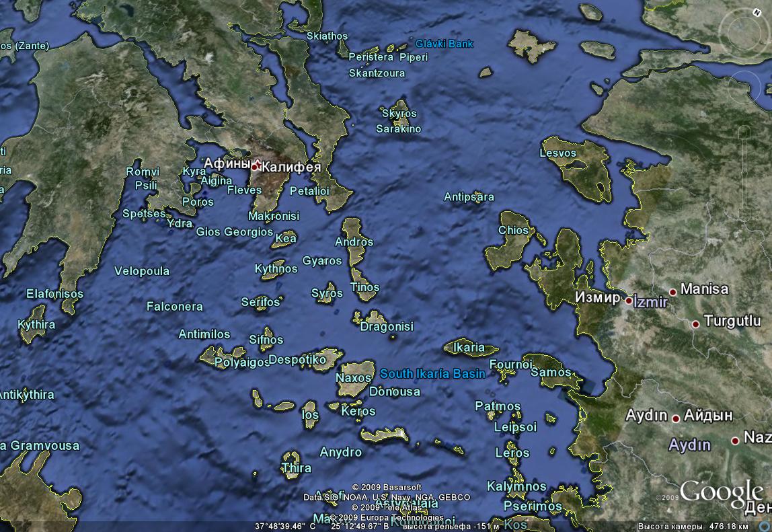The width and height of the screenshot is (772, 532).
Task: Click the Chios island label
Action: (x=513, y=230)
